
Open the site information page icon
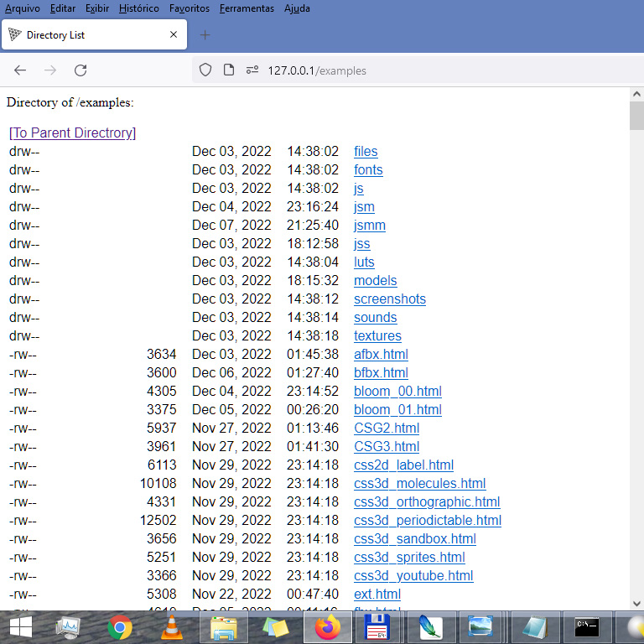coord(228,70)
